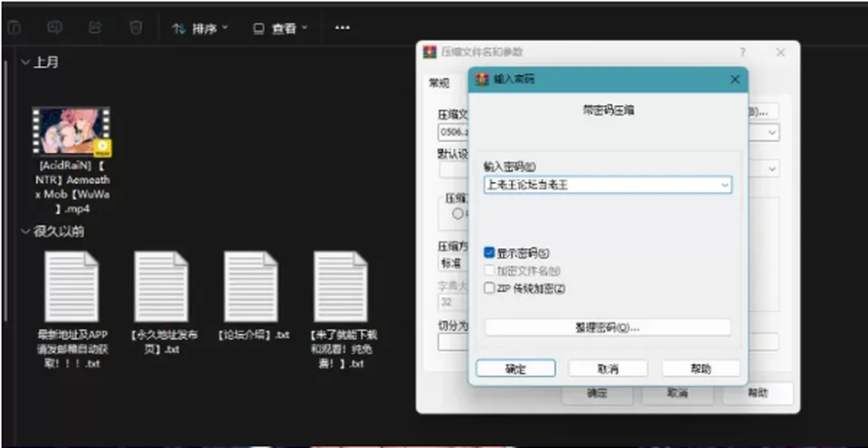This screenshot has height=448, width=868.
Task: Select the 最新地址及APP txt file icon
Action: tap(71, 286)
